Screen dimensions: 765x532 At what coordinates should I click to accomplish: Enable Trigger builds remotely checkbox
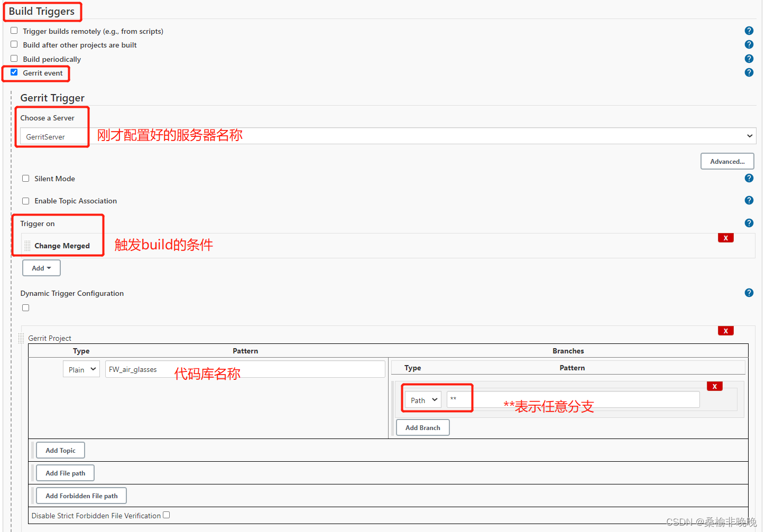click(x=14, y=31)
